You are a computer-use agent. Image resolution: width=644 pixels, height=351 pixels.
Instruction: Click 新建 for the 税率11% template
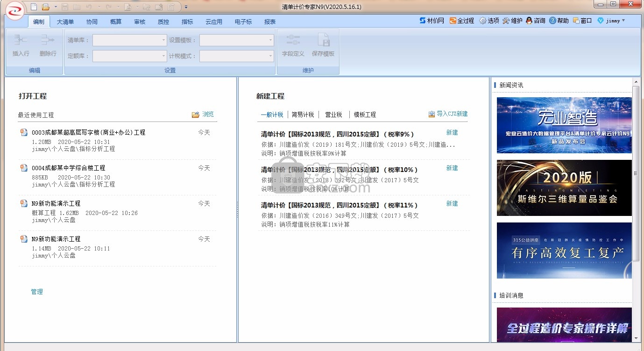[x=452, y=203]
